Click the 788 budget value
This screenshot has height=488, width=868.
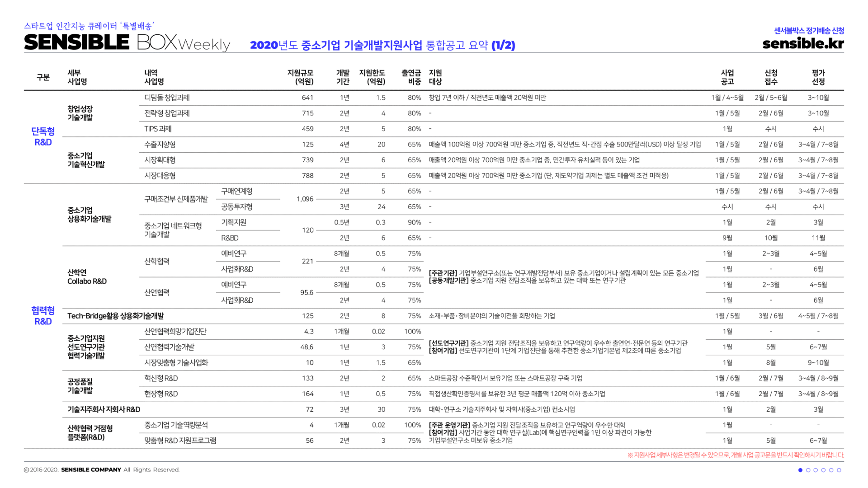(x=307, y=176)
